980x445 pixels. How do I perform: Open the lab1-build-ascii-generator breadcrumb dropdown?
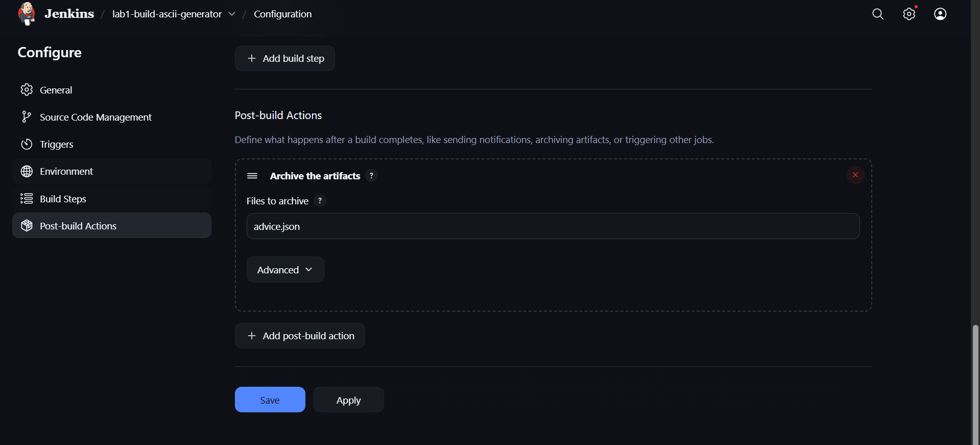pos(232,14)
